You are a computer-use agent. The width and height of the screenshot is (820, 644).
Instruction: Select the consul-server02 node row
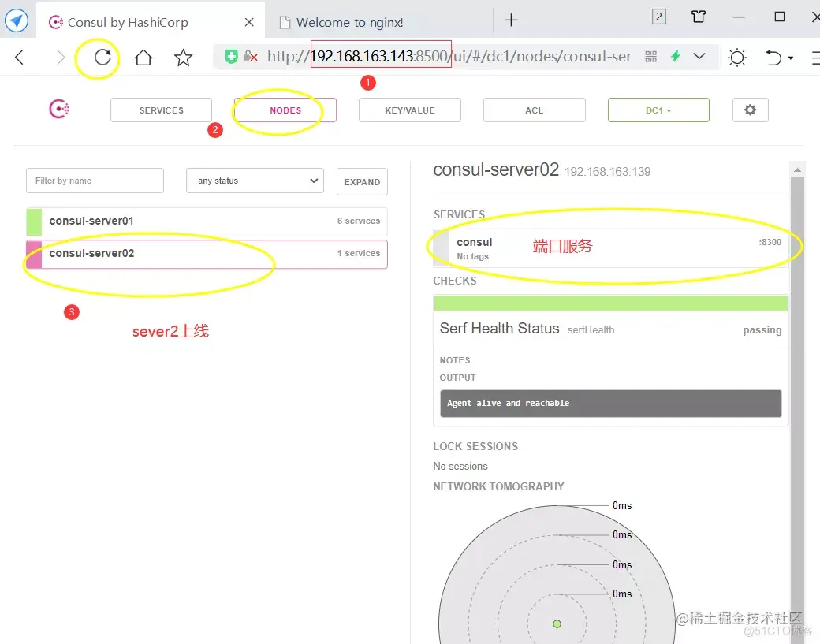click(207, 254)
